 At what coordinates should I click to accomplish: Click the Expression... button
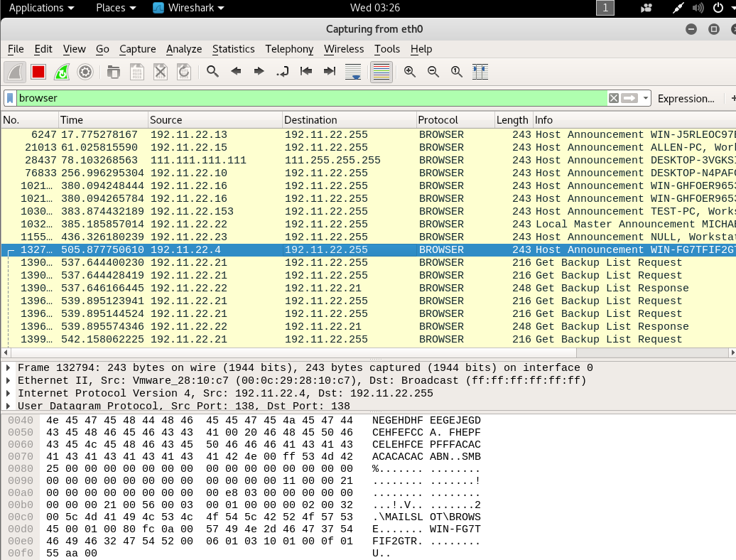686,98
